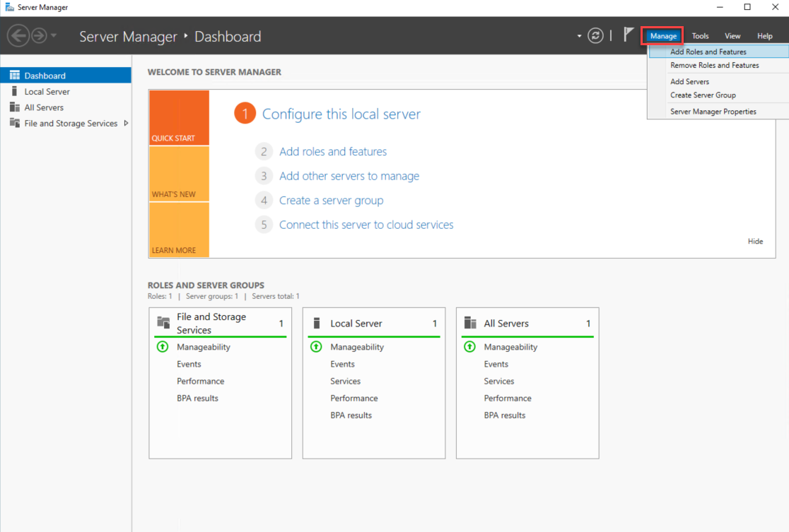Viewport: 789px width, 532px height.
Task: Click the Local Server tile icon
Action: (317, 323)
